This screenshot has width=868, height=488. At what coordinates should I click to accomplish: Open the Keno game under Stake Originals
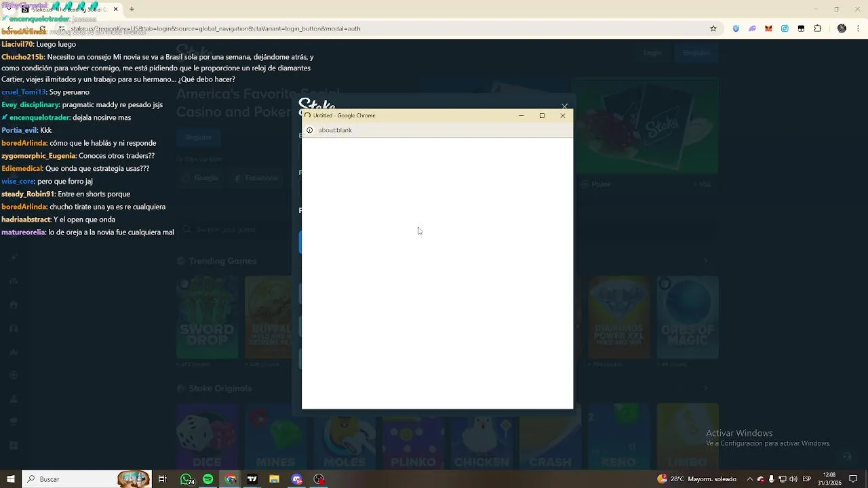tap(619, 436)
